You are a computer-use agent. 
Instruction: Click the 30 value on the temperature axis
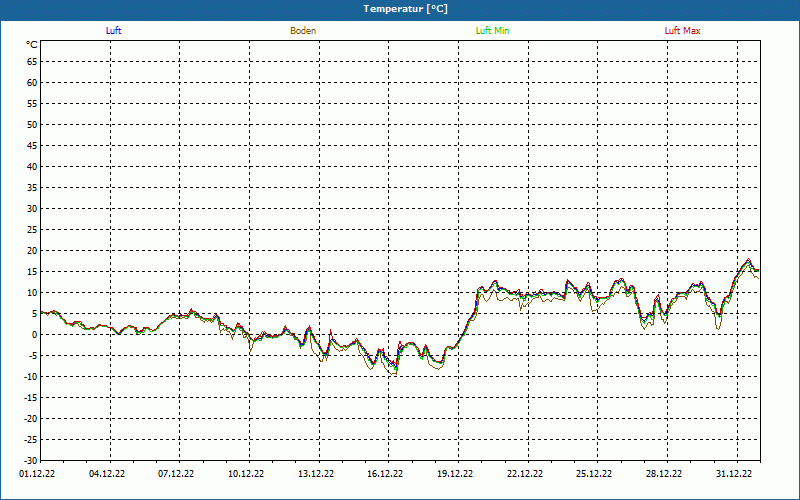(x=32, y=209)
